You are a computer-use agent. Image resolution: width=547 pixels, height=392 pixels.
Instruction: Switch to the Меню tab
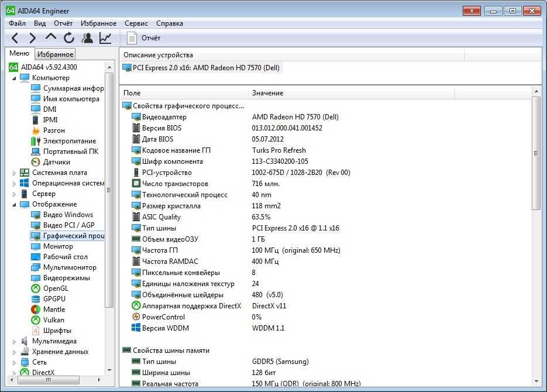pyautogui.click(x=19, y=53)
